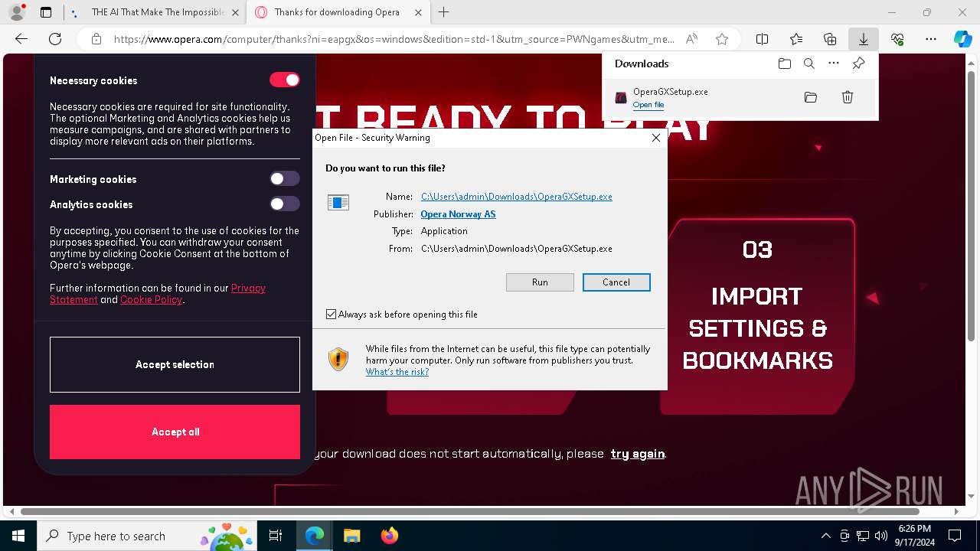Show OperaGXSetup.exe in folder

point(811,97)
